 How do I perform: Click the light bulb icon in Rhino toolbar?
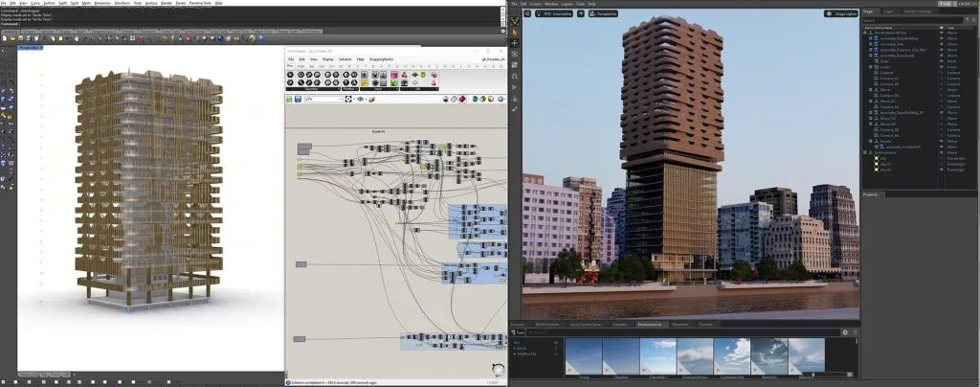click(x=172, y=38)
